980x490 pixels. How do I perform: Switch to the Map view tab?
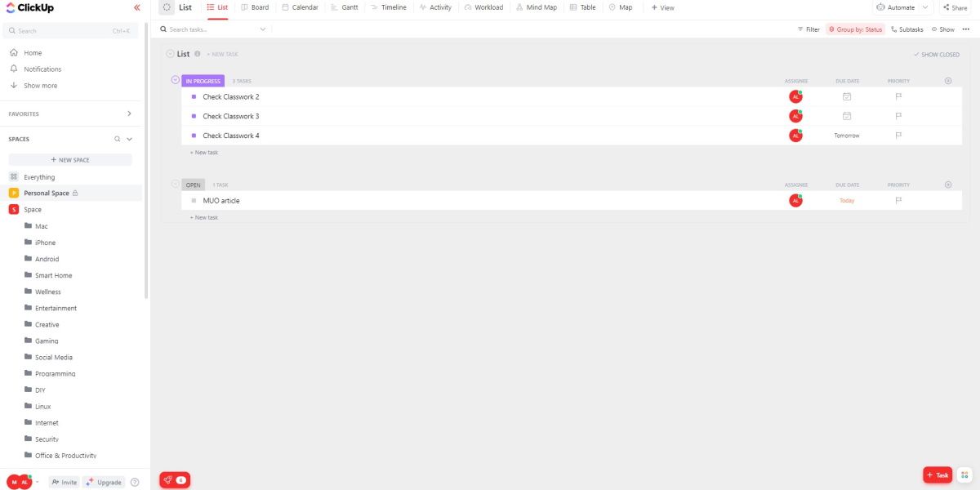pyautogui.click(x=621, y=7)
